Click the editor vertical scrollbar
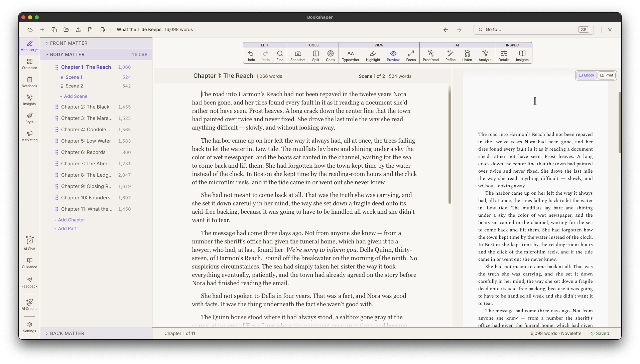Screen dimensions: 640x364 click(450, 144)
